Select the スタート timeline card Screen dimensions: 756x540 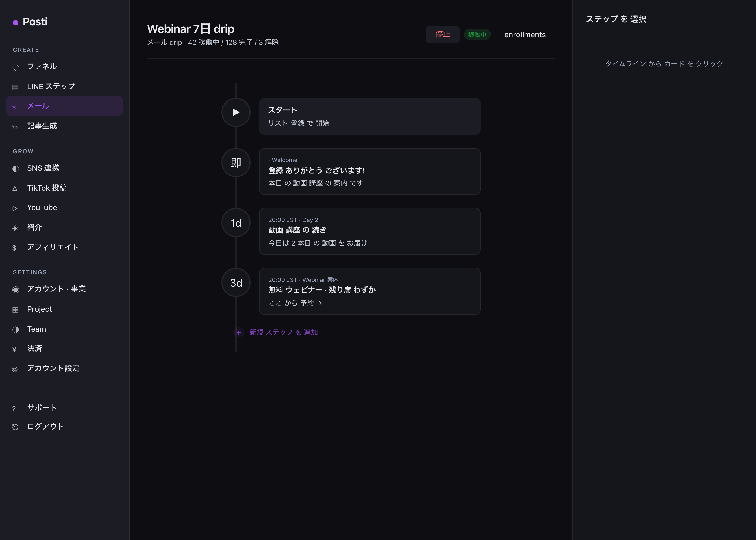tap(370, 116)
